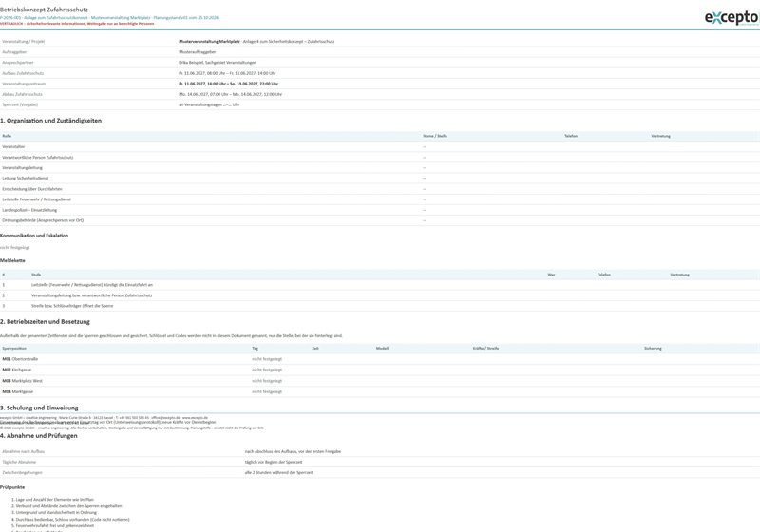Click the 'M03 Marktplatz West' row

pos(380,381)
